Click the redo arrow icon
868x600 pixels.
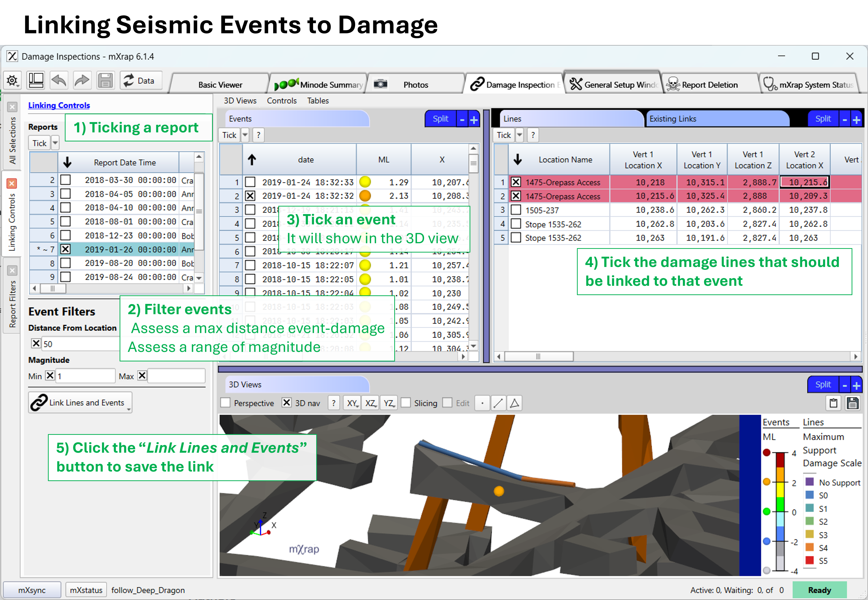pos(82,81)
